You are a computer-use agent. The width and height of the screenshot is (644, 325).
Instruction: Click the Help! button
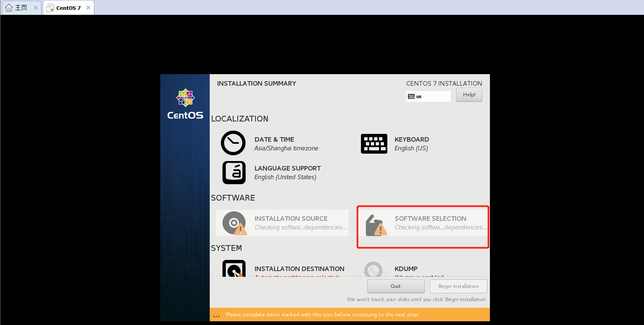pyautogui.click(x=469, y=95)
